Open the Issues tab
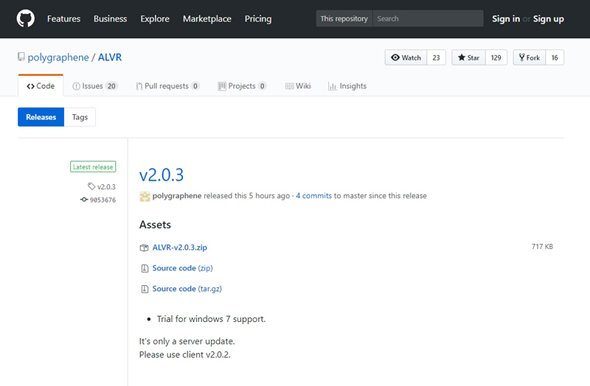The height and width of the screenshot is (386, 590). coord(94,86)
